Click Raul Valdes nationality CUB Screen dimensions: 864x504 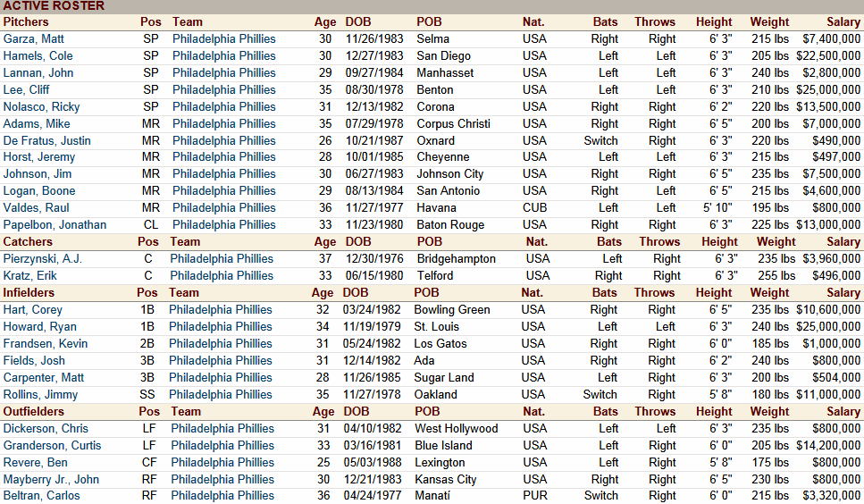[x=534, y=208]
